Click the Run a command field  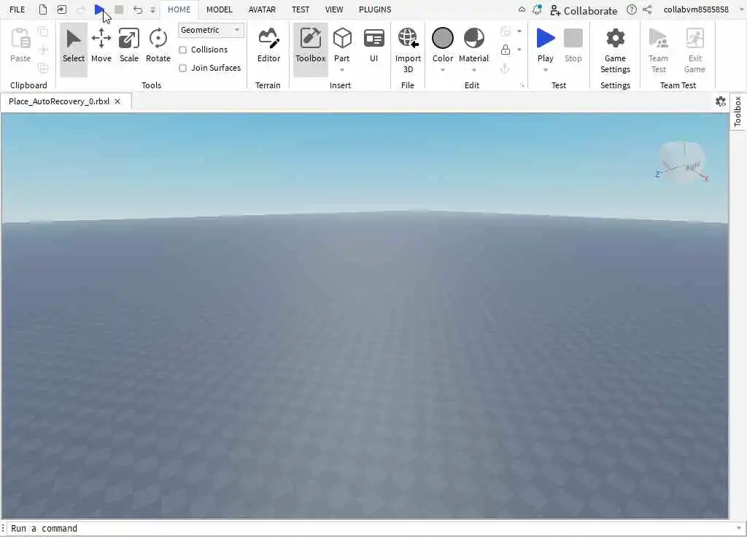[371, 528]
